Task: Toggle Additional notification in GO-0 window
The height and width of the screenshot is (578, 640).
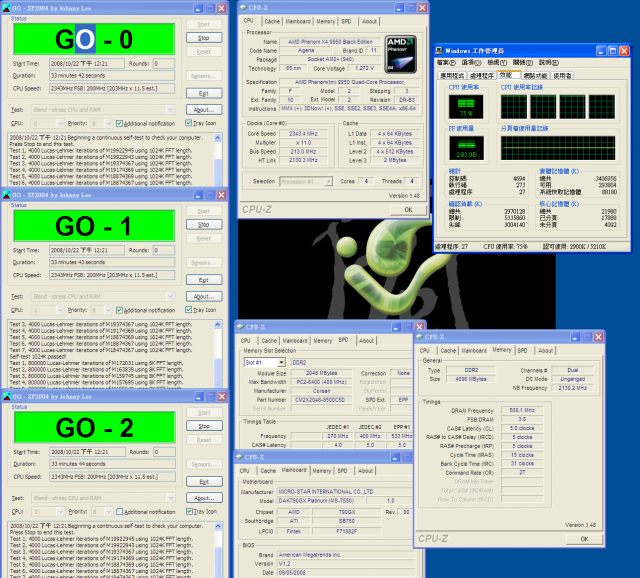Action: coord(119,123)
